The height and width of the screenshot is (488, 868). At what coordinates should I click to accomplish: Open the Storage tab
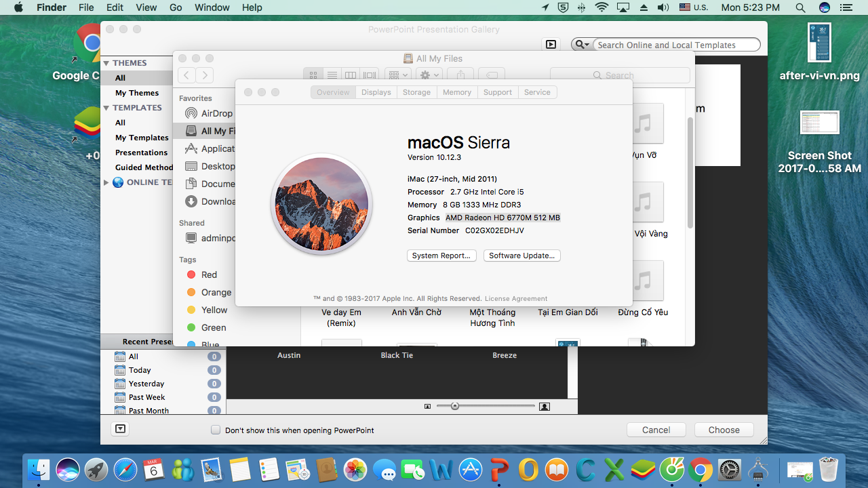point(416,92)
